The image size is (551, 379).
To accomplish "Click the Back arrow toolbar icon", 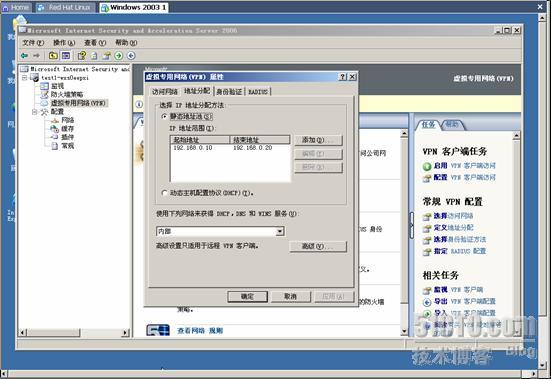I will [24, 55].
